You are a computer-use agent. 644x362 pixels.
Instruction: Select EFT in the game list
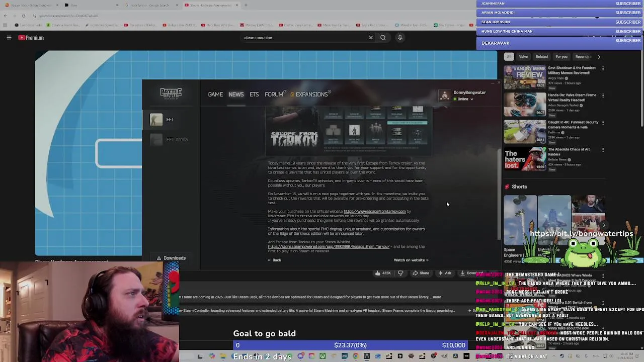[x=171, y=120]
